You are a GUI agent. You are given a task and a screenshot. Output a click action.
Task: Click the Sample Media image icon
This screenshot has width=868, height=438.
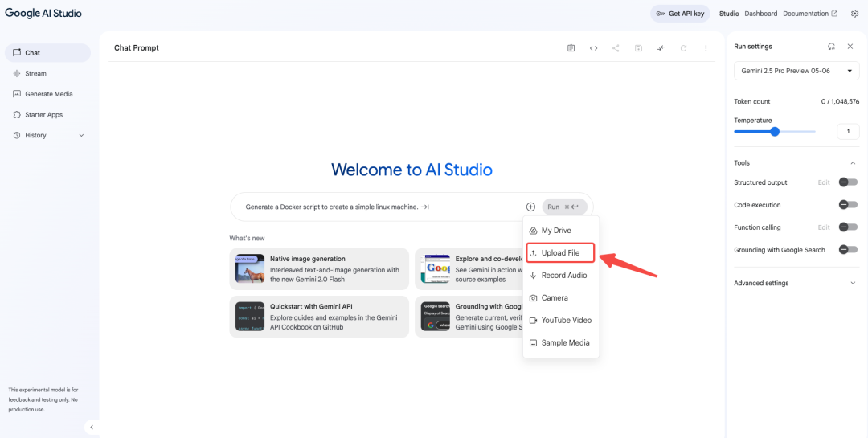coord(533,342)
